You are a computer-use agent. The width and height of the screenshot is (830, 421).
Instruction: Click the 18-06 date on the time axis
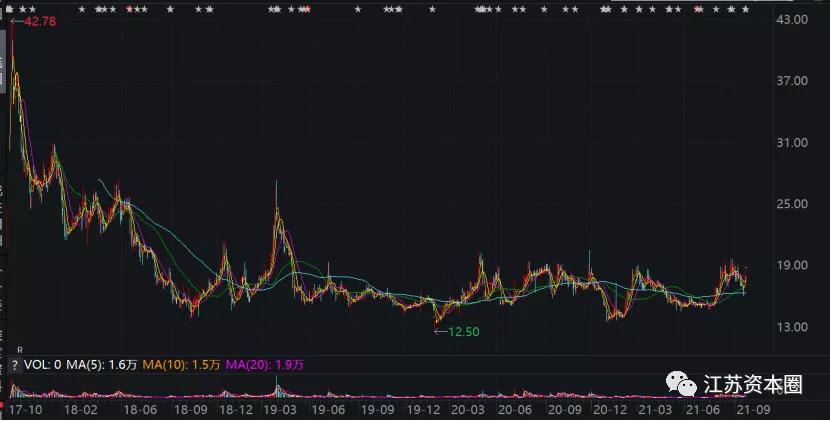140,410
